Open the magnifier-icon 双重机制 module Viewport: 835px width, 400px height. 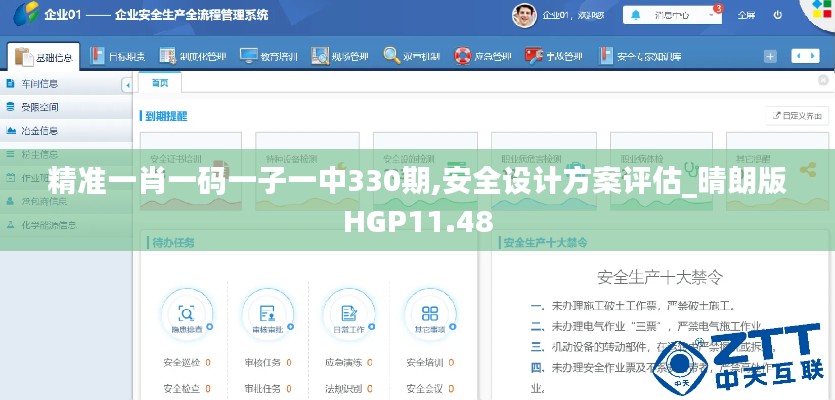[412, 56]
